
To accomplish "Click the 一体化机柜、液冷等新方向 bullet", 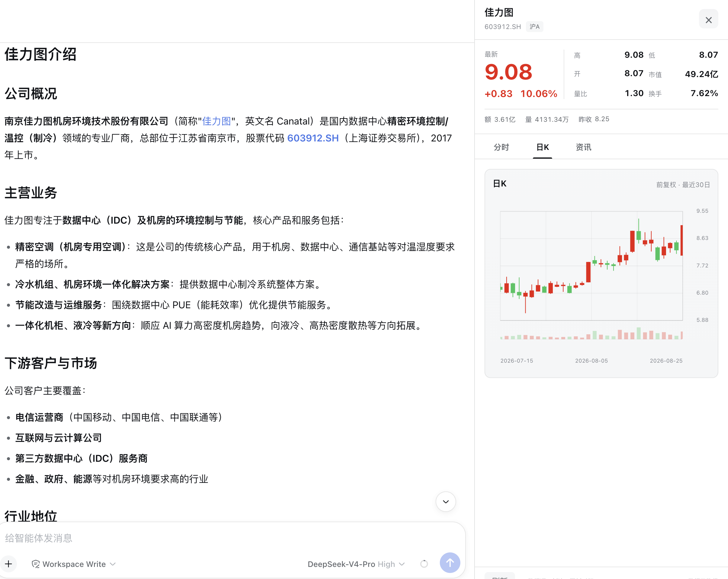I will tap(73, 326).
